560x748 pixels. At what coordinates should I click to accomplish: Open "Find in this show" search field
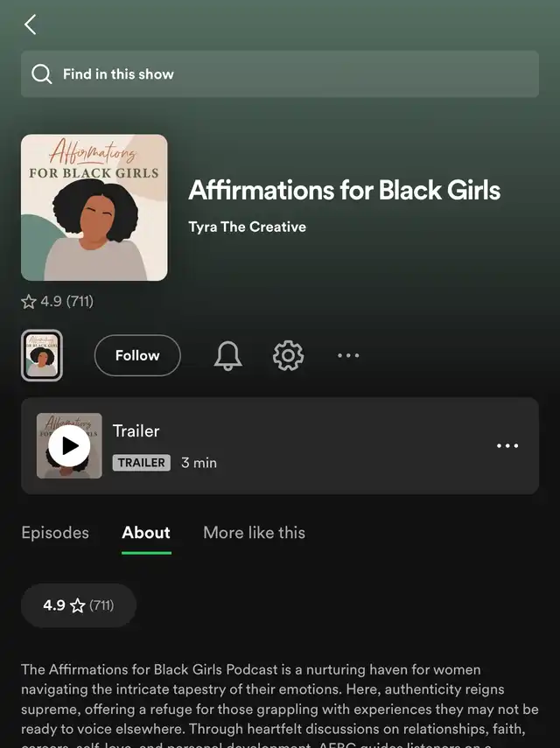pyautogui.click(x=280, y=74)
